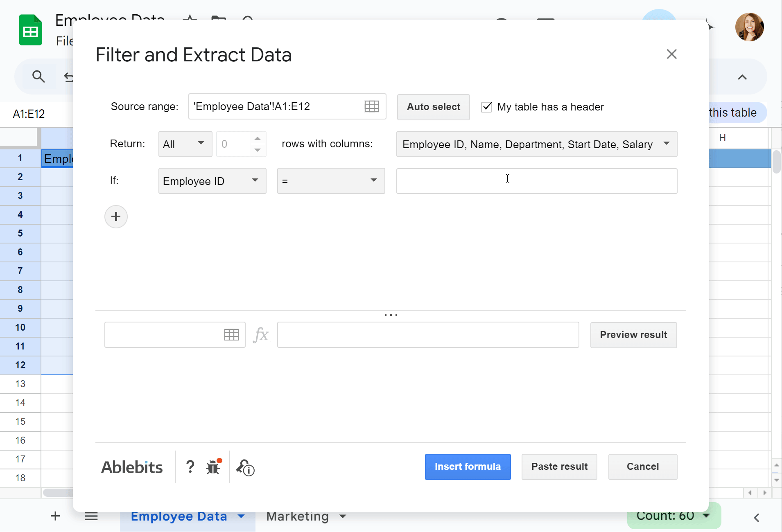Open the Employee ID condition column dropdown
This screenshot has width=782, height=532.
(212, 181)
